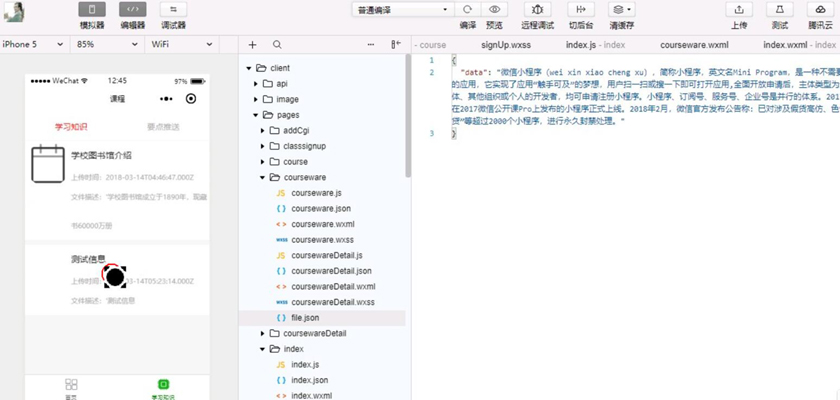This screenshot has height=400, width=840.
Task: Toggle the simulator panel button
Action: pos(92,10)
